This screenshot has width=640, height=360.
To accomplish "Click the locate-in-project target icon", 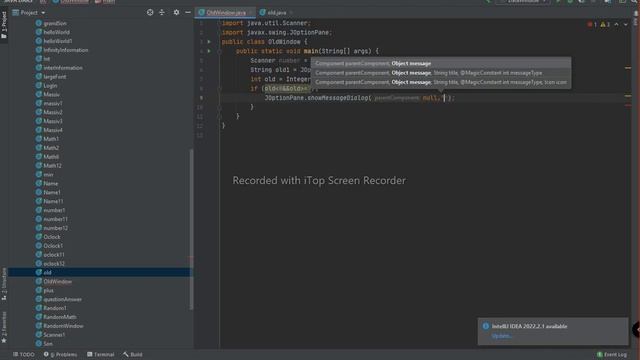I will 150,13.
